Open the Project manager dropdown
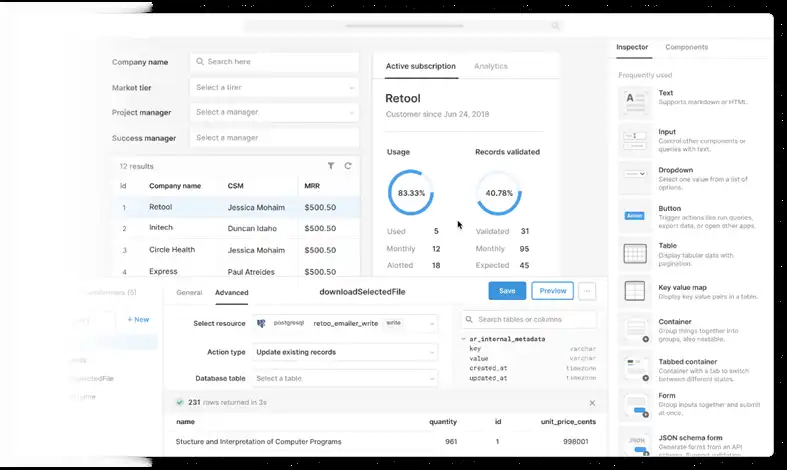Image resolution: width=787 pixels, height=470 pixels. coord(275,112)
